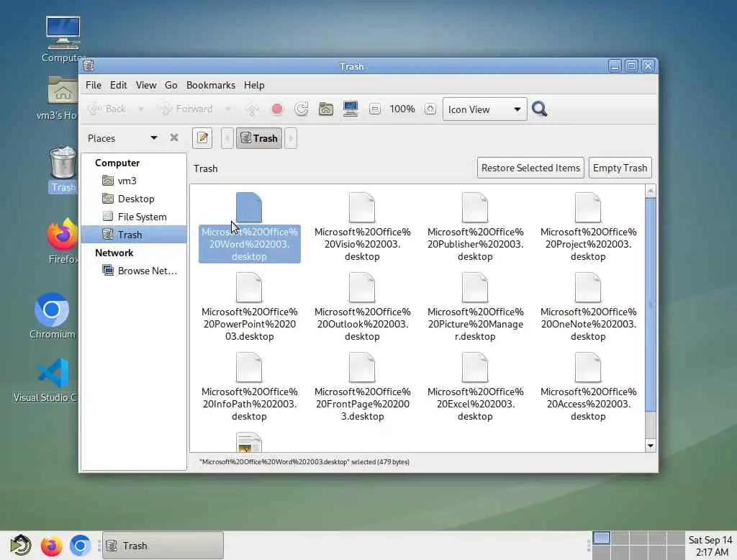Click the scrollbar up arrow

click(651, 191)
